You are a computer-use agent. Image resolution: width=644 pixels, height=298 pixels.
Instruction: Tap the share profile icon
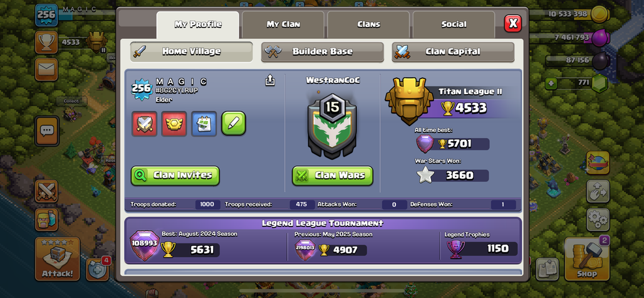coord(270,80)
